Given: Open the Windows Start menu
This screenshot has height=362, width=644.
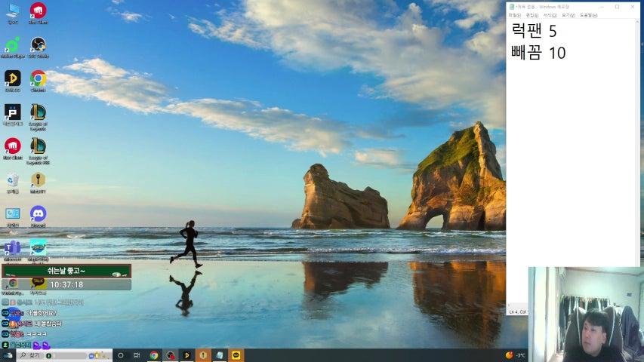Looking at the screenshot, I should [7, 355].
